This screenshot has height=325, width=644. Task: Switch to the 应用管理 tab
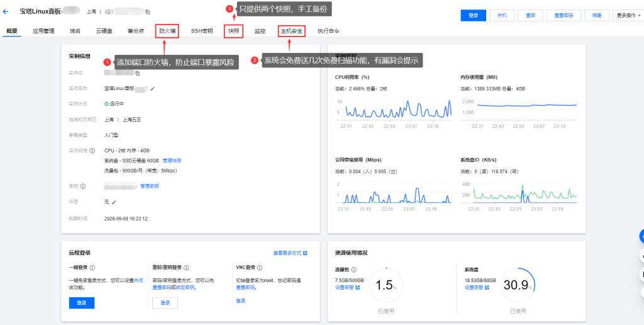pos(43,31)
